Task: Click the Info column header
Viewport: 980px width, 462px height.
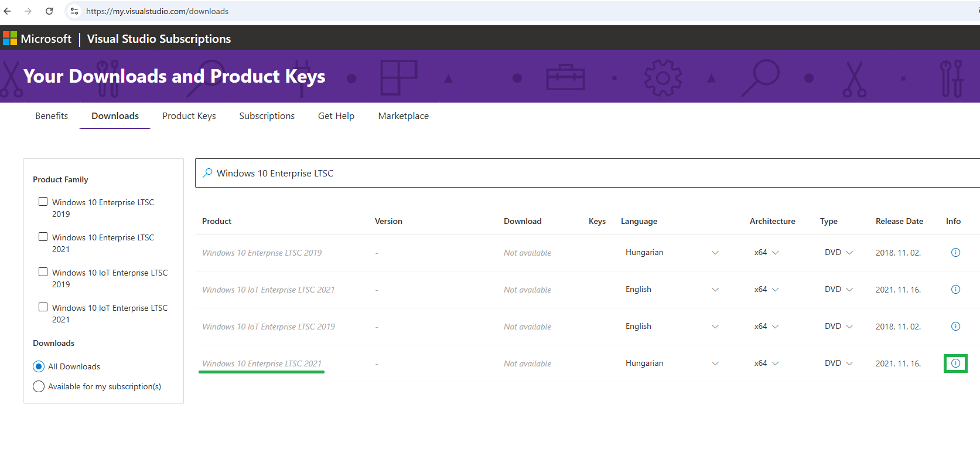Action: point(953,221)
